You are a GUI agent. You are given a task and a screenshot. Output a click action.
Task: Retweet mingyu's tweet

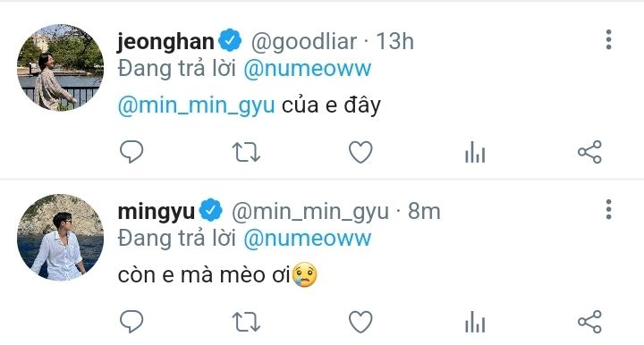[x=246, y=322]
